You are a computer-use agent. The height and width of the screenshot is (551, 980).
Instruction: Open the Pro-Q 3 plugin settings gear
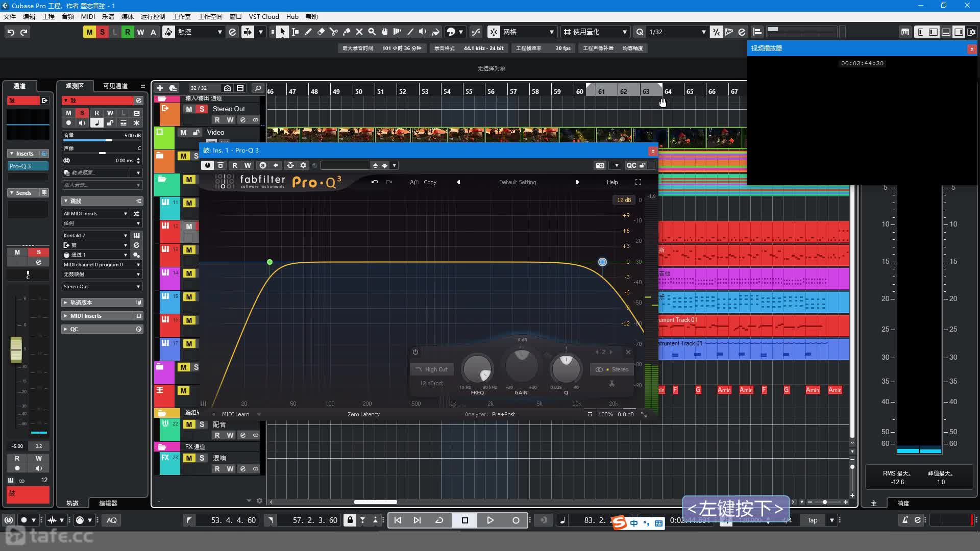(x=303, y=165)
